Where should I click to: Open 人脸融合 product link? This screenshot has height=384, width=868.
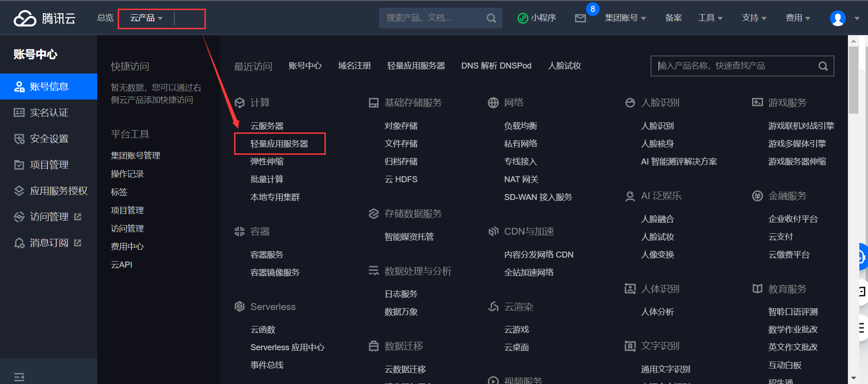pos(658,219)
